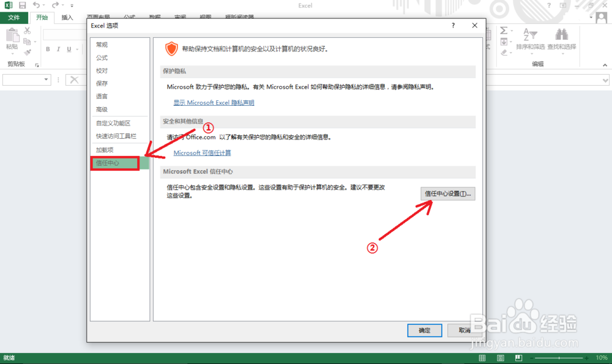
Task: Click the Fill down icon
Action: pyautogui.click(x=504, y=42)
